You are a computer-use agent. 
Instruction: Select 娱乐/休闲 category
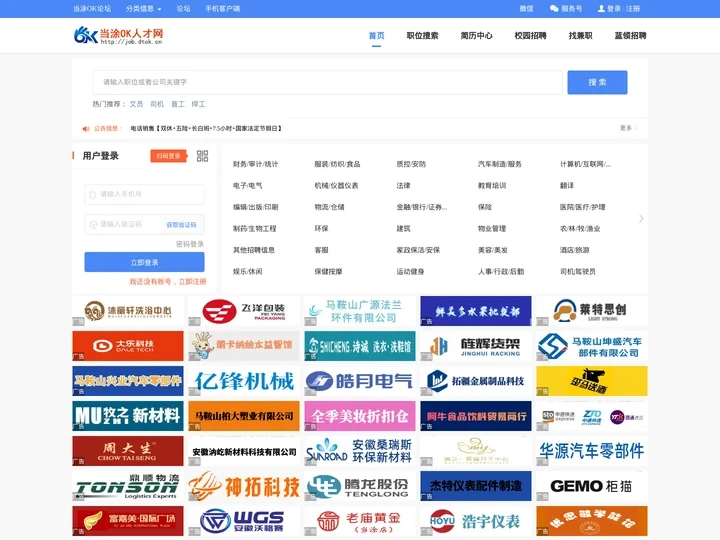pos(248,272)
